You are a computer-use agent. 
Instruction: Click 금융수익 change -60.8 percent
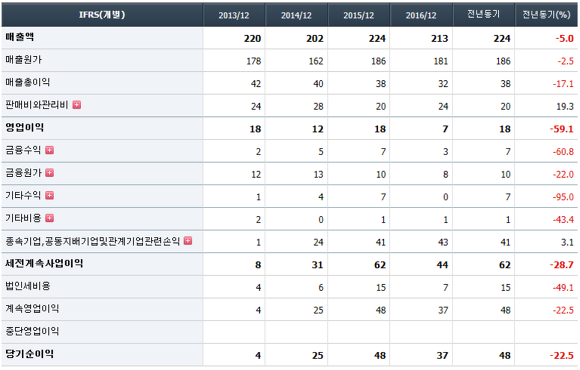(563, 152)
